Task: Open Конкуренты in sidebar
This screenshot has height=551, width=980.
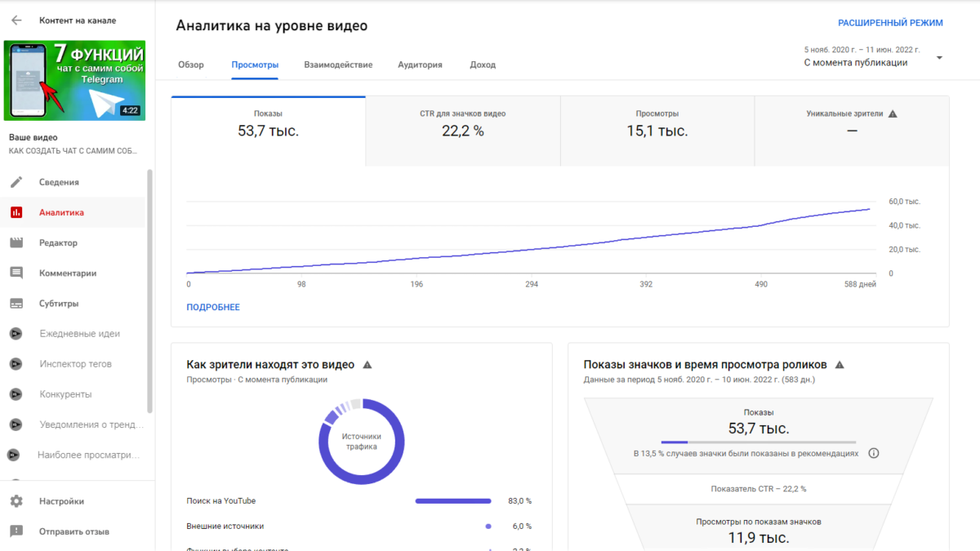Action: [x=65, y=394]
